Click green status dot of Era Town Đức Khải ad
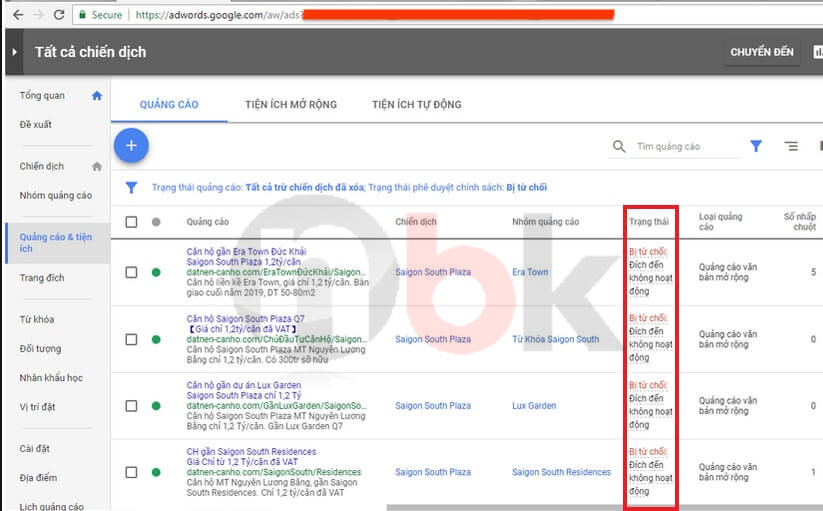The width and height of the screenshot is (823, 511). [x=156, y=272]
